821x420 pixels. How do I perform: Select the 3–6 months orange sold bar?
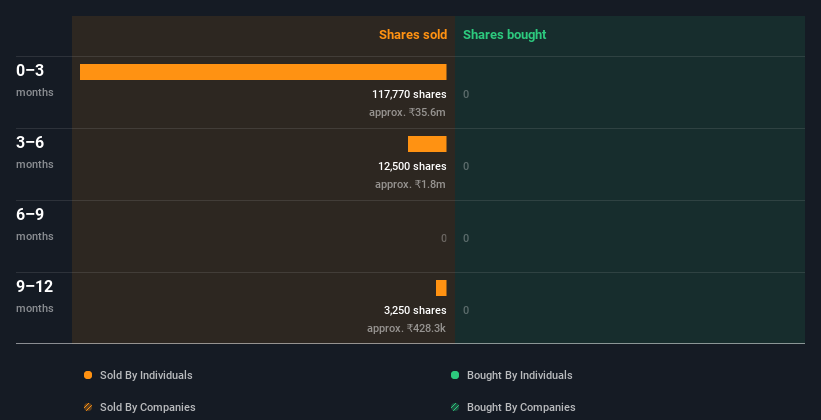click(427, 144)
